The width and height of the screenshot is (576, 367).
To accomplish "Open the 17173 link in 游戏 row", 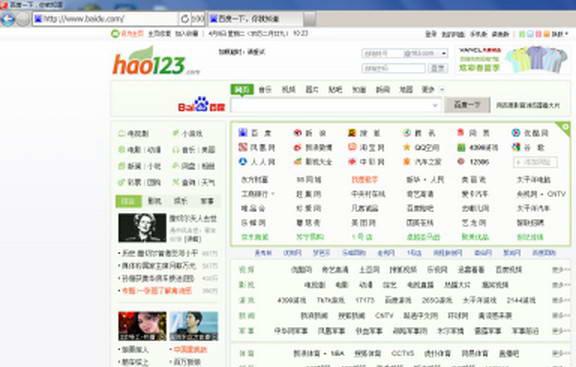I will [x=365, y=301].
